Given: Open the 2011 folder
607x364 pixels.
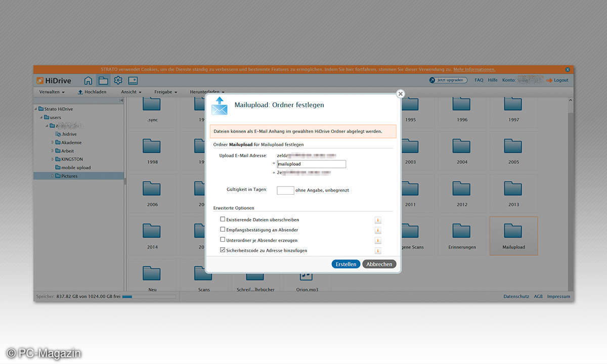Looking at the screenshot, I should click(410, 193).
